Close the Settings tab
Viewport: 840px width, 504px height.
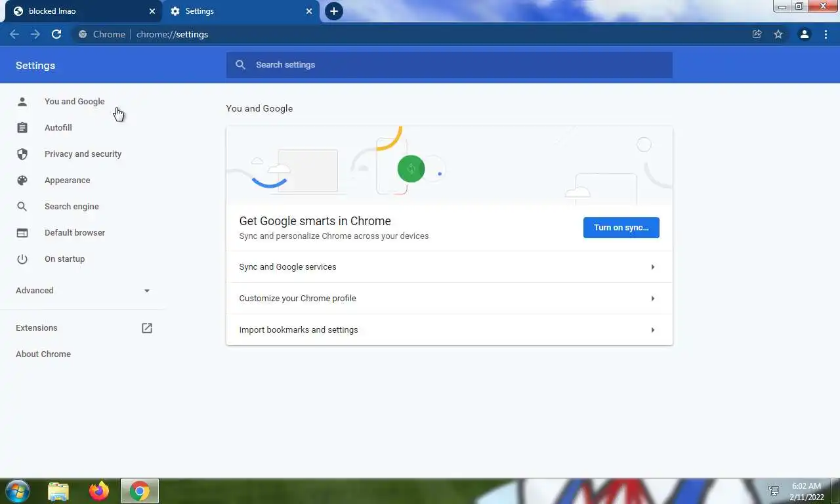coord(309,11)
